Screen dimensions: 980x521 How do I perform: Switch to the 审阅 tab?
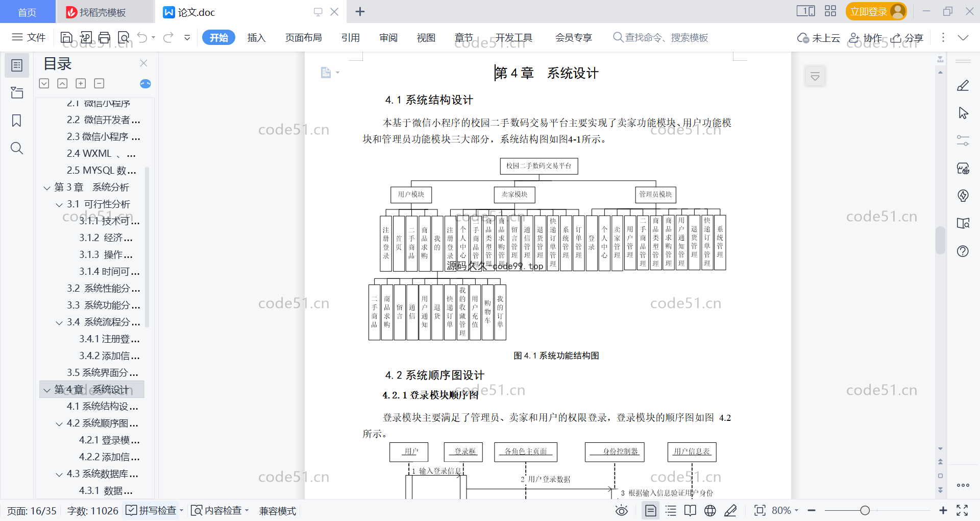[x=388, y=38]
